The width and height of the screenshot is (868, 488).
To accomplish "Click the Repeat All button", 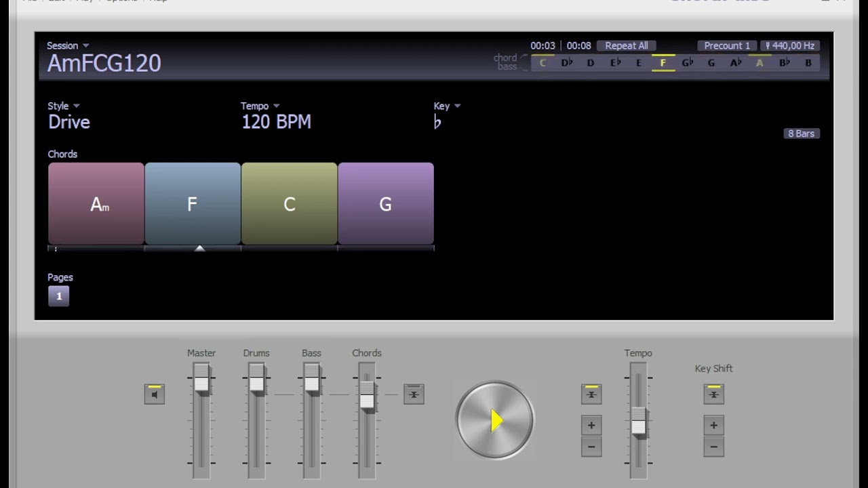I will (627, 45).
